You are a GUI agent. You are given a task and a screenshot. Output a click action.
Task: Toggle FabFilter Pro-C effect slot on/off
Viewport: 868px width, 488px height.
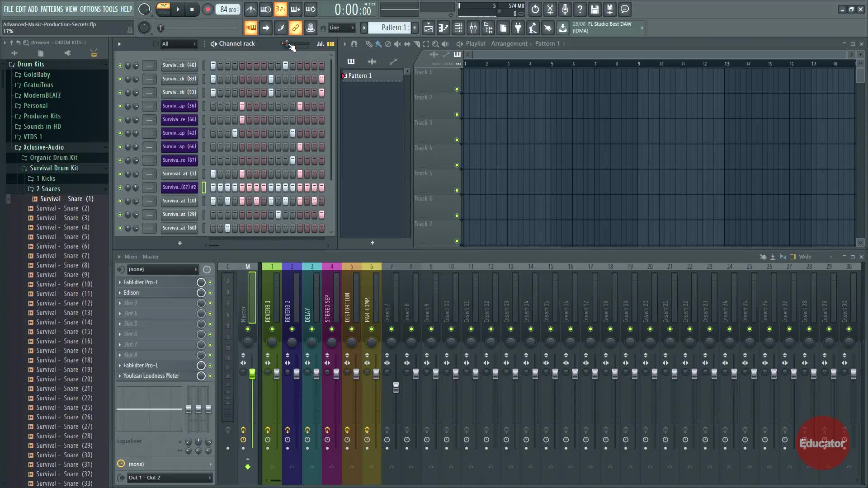tap(210, 282)
